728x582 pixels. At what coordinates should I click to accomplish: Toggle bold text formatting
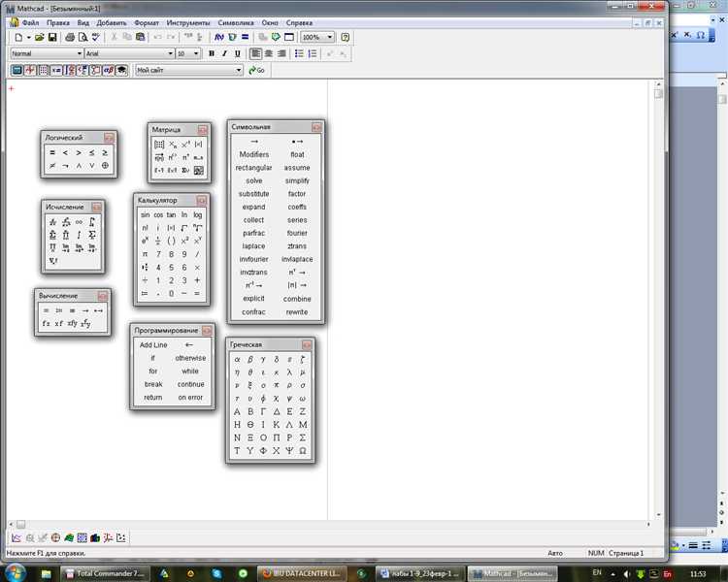click(211, 53)
